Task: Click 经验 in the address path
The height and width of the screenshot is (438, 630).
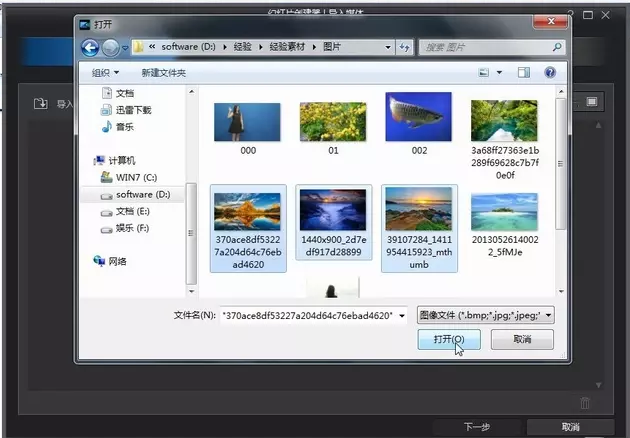Action: [x=243, y=47]
